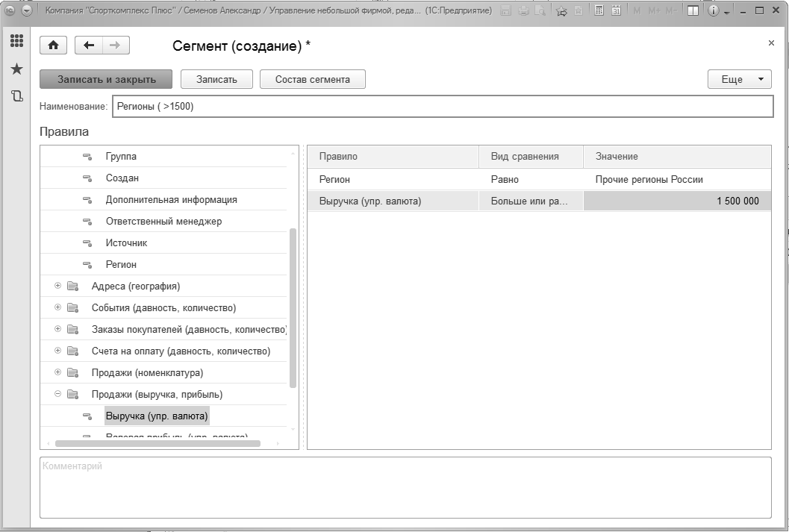Open the calculator

point(599,10)
